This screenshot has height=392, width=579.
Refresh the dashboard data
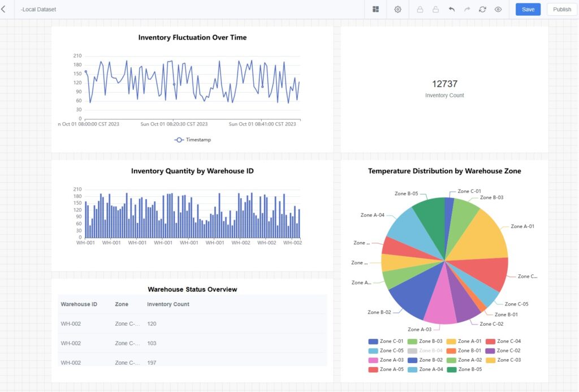point(482,10)
